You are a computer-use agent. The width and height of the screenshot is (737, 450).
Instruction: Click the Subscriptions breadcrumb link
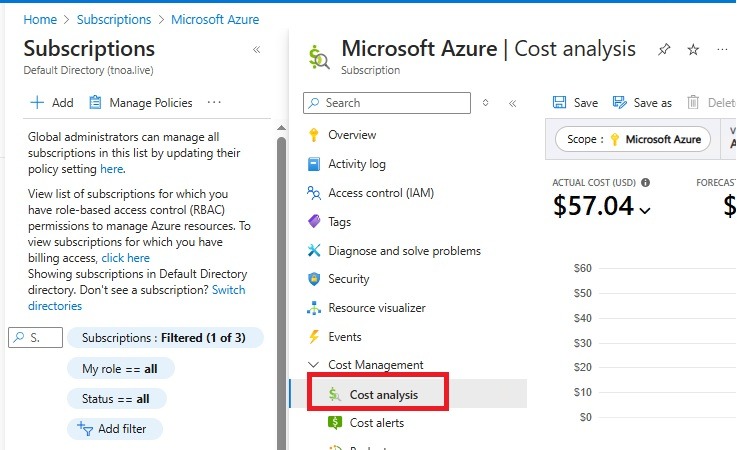pyautogui.click(x=114, y=20)
